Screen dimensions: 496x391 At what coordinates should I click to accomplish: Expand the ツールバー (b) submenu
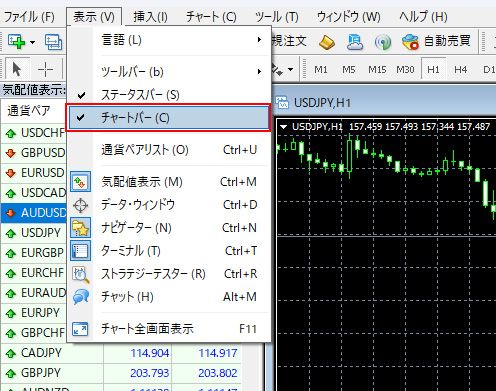coord(168,71)
